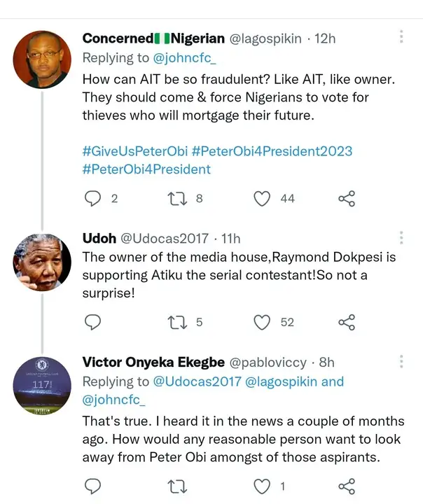Reply to Victor Onyeka Ekegbe's tweet
This screenshot has width=423, height=504.
point(93,486)
